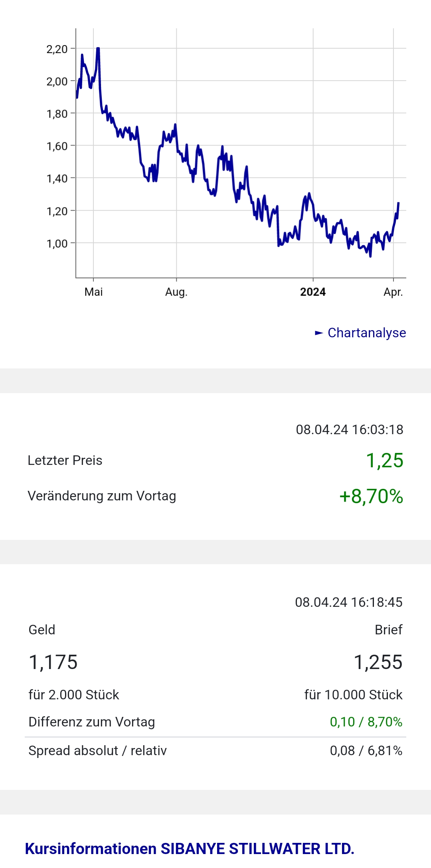Click the 16:03:18 last price timestamp
This screenshot has height=868, width=431.
(x=349, y=429)
